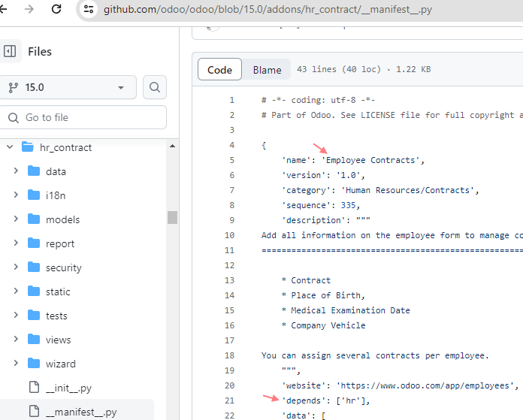Open the security folder name

pyautogui.click(x=64, y=268)
